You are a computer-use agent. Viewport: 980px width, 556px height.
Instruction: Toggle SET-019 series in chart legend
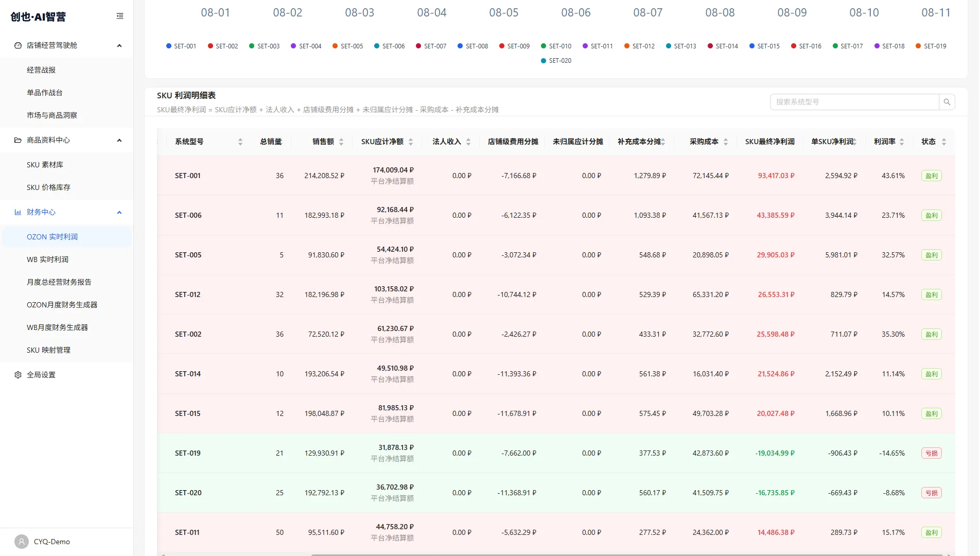pos(931,46)
